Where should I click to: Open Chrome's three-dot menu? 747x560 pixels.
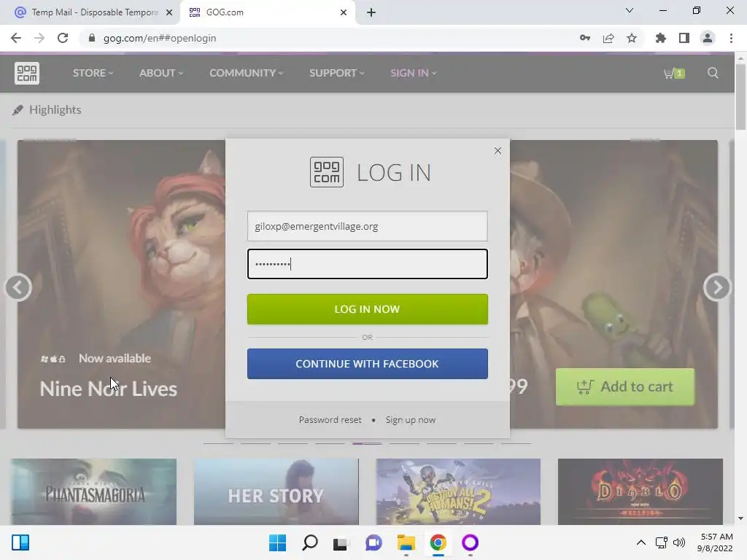coord(731,38)
